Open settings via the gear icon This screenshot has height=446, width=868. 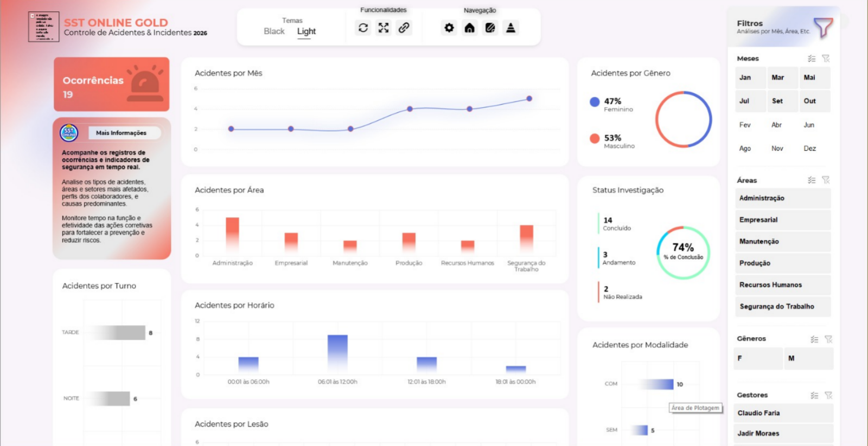coord(449,28)
